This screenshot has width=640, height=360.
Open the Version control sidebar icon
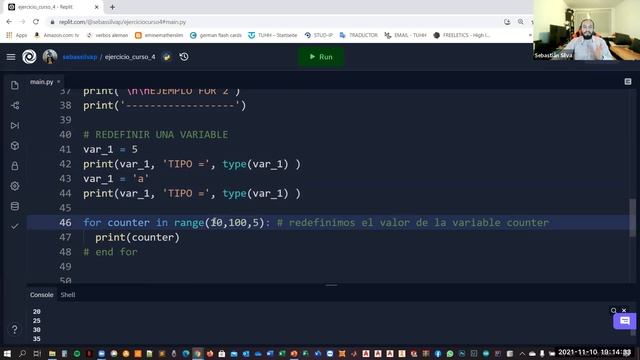pyautogui.click(x=15, y=105)
